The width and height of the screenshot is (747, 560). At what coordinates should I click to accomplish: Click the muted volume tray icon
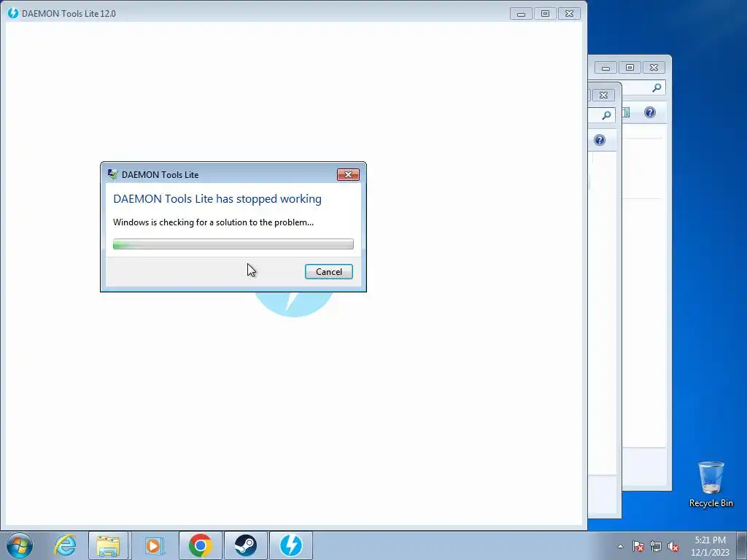coord(673,546)
